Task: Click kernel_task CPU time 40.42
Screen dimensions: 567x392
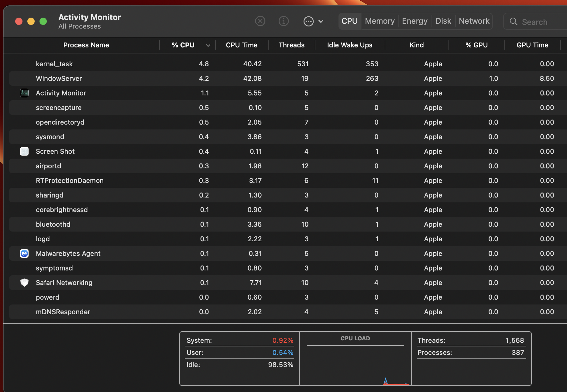Action: (x=253, y=64)
